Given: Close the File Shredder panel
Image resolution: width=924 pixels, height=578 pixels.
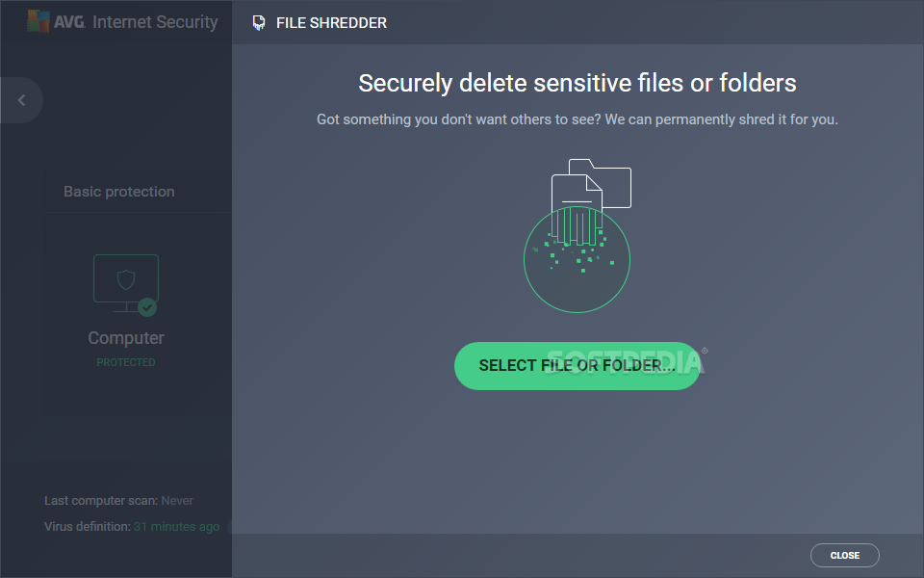Looking at the screenshot, I should tap(844, 556).
